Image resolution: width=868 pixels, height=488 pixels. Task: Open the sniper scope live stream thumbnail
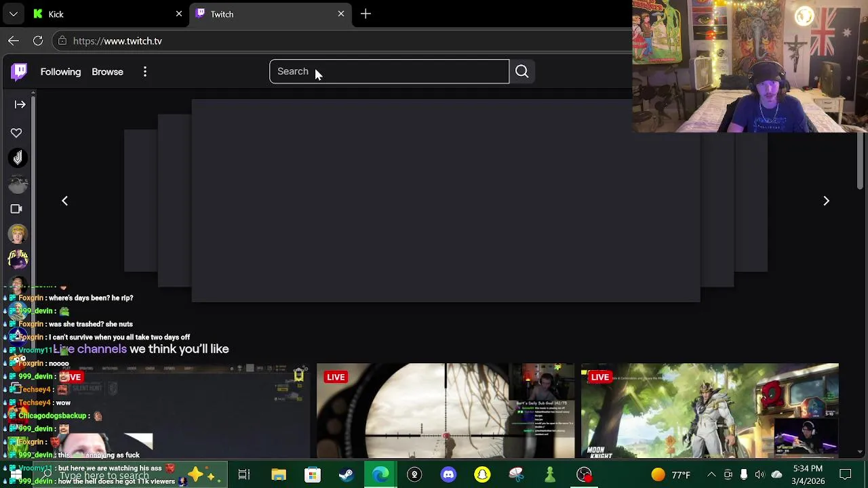[446, 411]
